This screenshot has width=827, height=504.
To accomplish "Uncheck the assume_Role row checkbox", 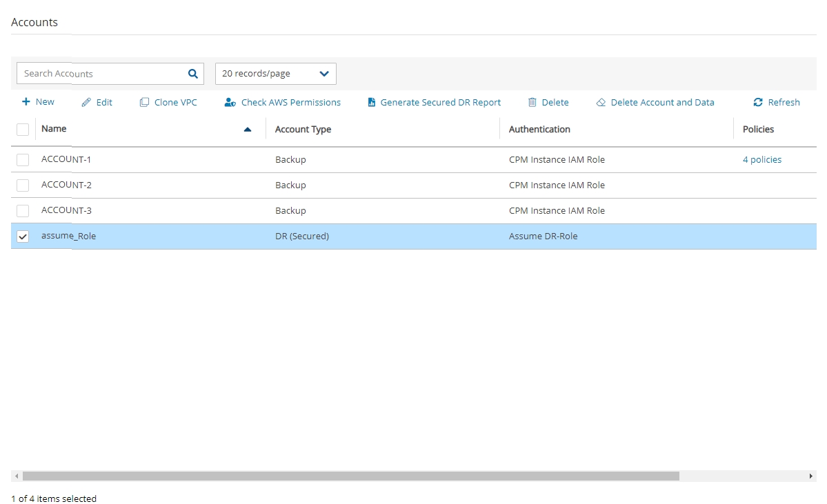I will (x=23, y=236).
